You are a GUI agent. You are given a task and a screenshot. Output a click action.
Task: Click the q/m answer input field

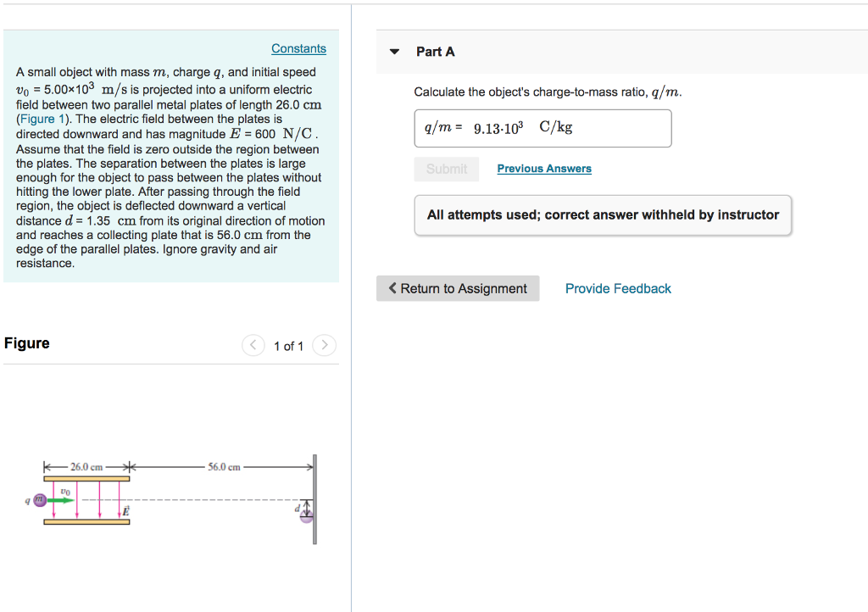(542, 128)
